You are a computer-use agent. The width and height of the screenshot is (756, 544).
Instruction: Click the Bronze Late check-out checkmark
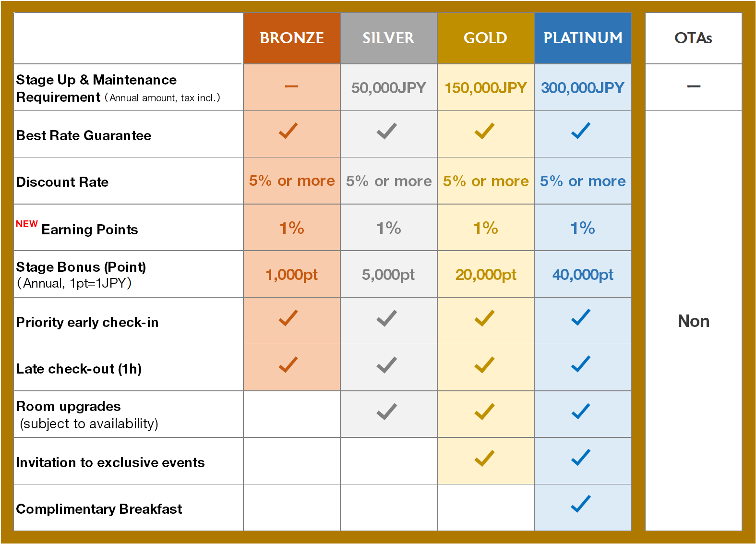[288, 365]
